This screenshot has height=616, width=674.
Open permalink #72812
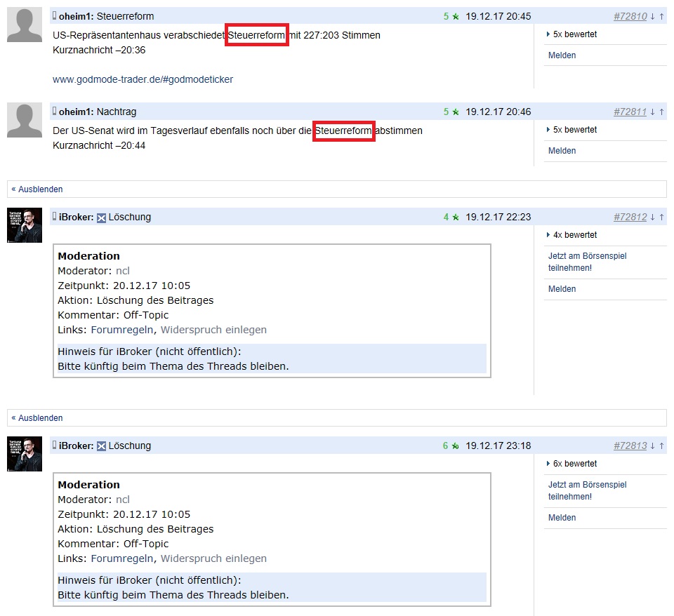[630, 217]
